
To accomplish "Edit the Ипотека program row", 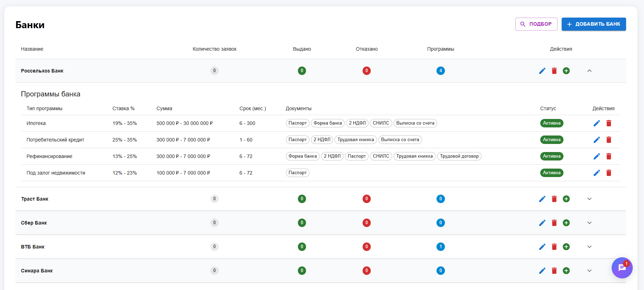I will pos(597,123).
